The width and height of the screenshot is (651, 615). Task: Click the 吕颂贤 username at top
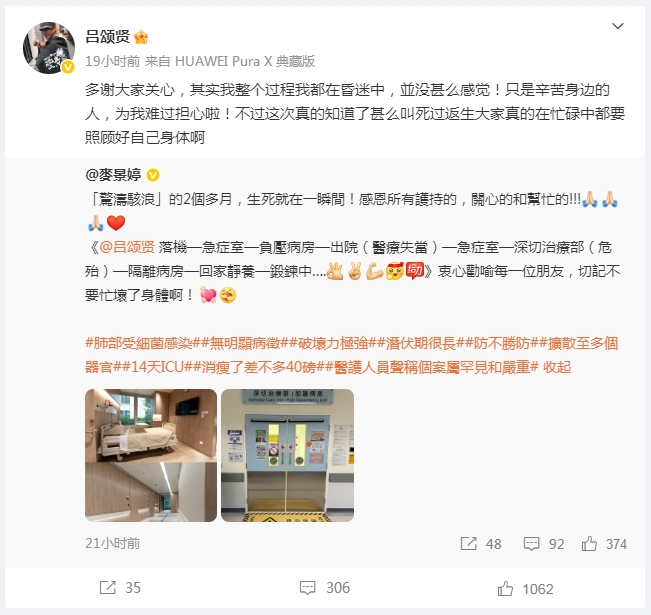click(108, 37)
